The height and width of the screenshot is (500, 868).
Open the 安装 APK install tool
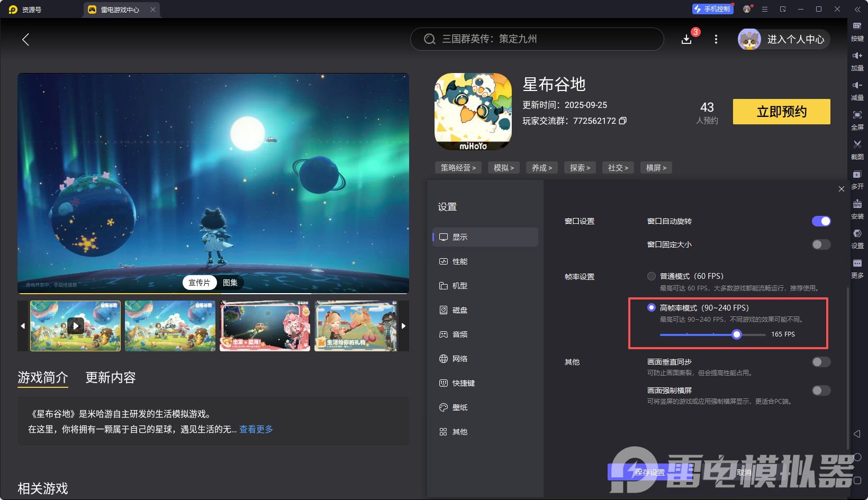(857, 209)
